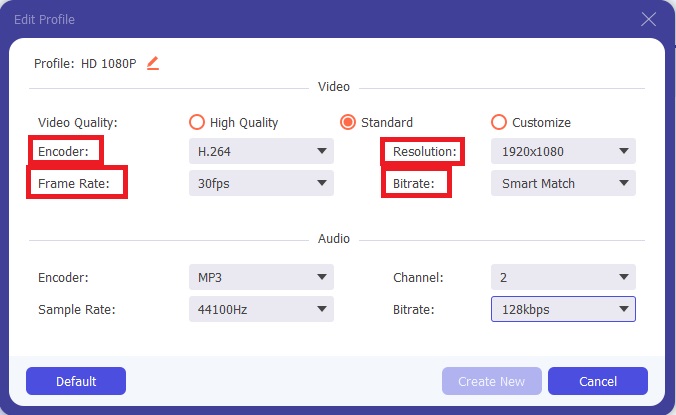Click the Audio section heading
The width and height of the screenshot is (676, 415).
pyautogui.click(x=334, y=238)
